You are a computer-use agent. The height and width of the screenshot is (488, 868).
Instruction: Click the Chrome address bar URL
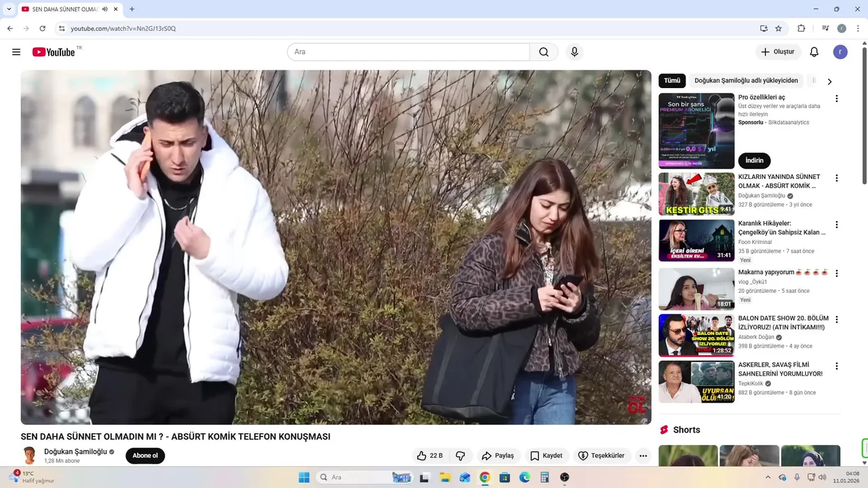coord(123,28)
